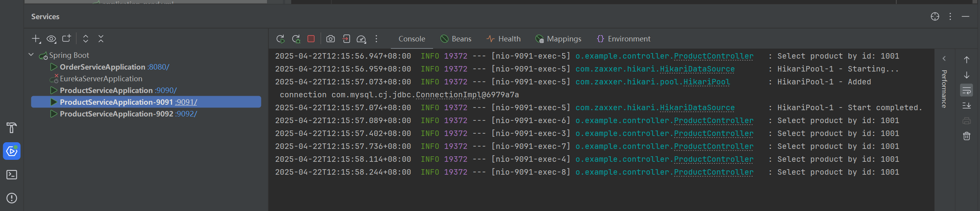Click the Services panel title
The height and width of the screenshot is (211, 980).
(45, 16)
